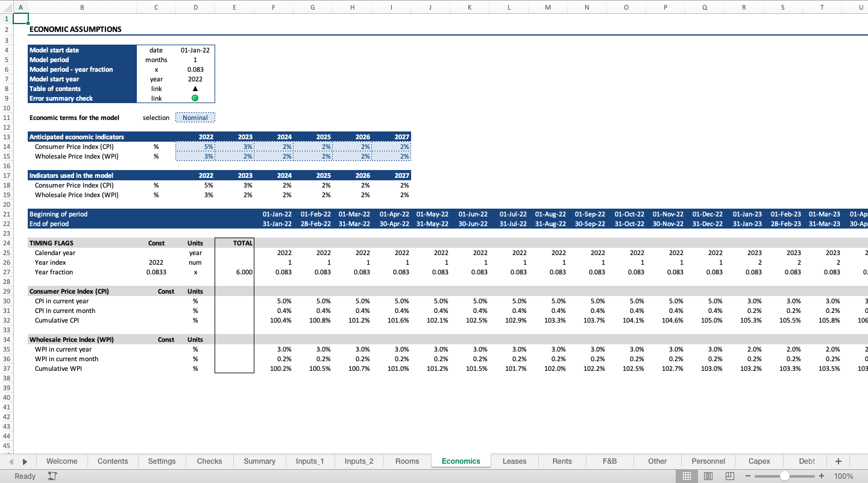Click the back sheet navigation arrow

click(12, 461)
